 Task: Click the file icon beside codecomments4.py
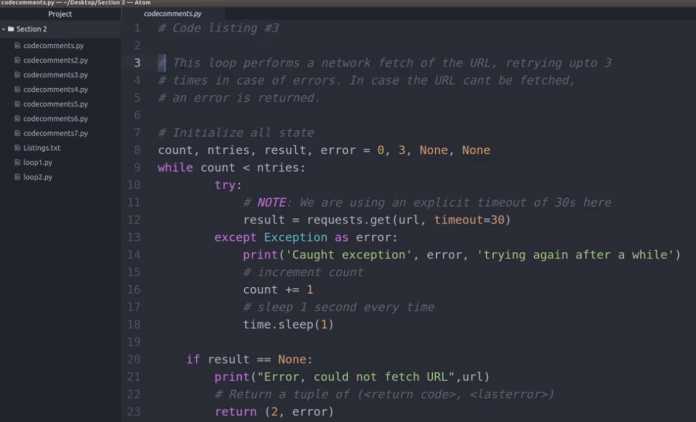(18, 89)
